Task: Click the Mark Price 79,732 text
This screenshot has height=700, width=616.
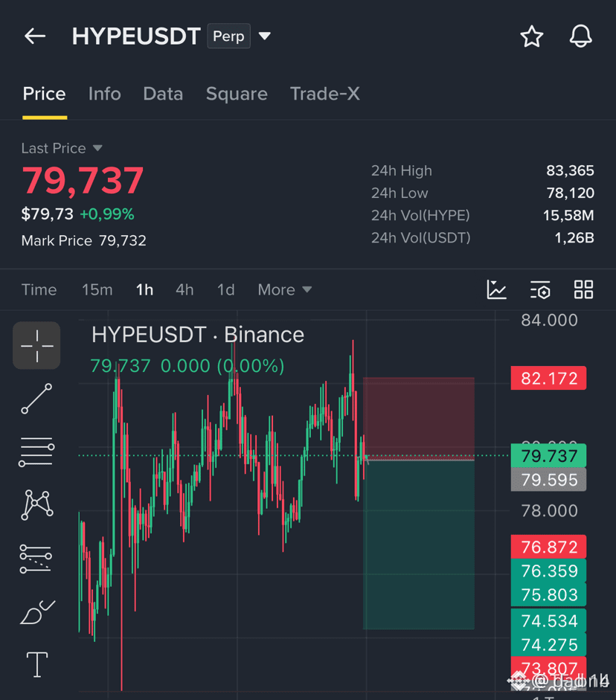Action: [84, 240]
